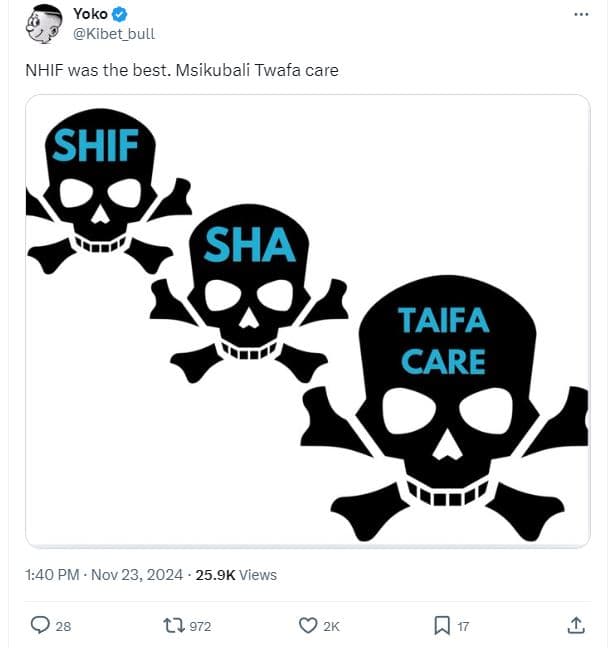The image size is (614, 648).
Task: Click the repost arrows icon
Action: (x=174, y=625)
